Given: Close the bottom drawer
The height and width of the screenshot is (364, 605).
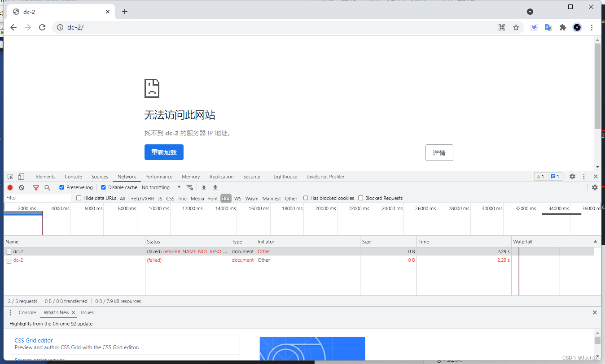Looking at the screenshot, I should tap(595, 312).
